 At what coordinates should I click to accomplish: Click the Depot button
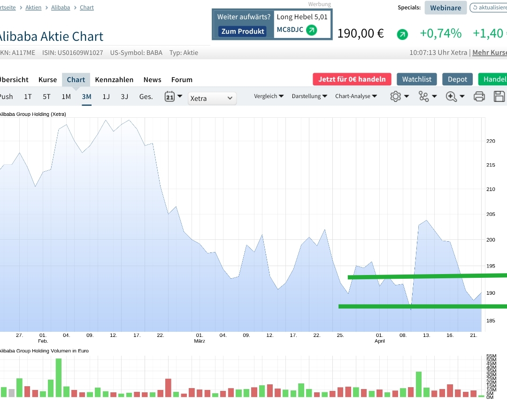click(458, 79)
